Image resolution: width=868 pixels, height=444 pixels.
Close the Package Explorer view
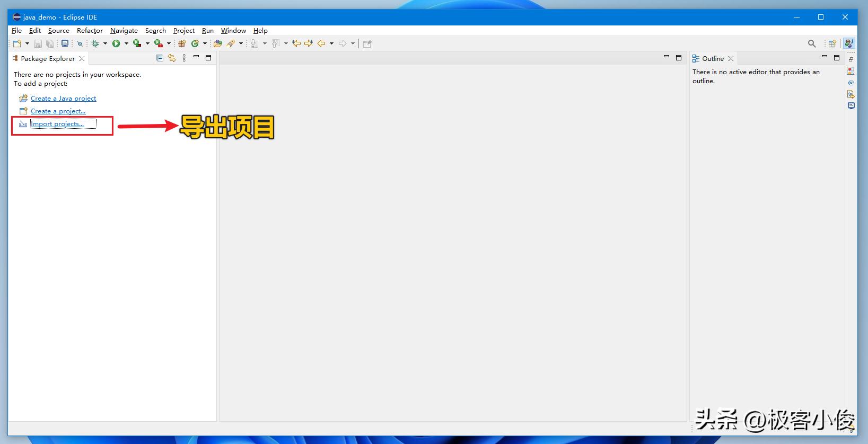(82, 58)
